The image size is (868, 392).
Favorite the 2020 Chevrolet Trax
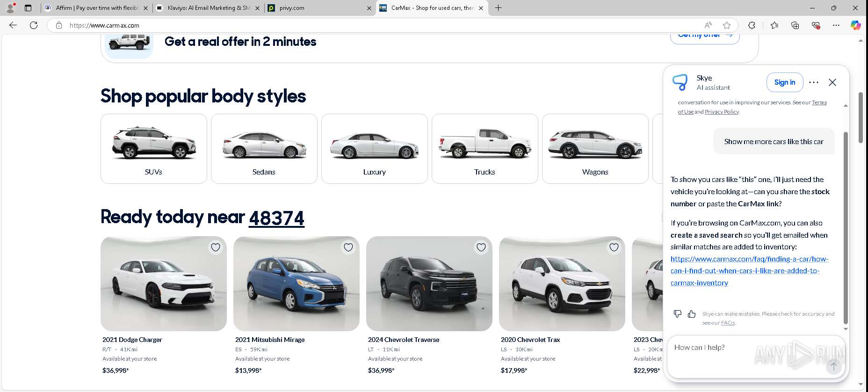614,247
